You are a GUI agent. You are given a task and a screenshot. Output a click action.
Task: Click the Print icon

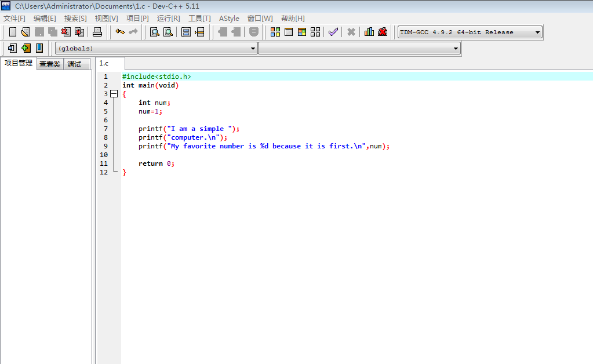click(97, 32)
